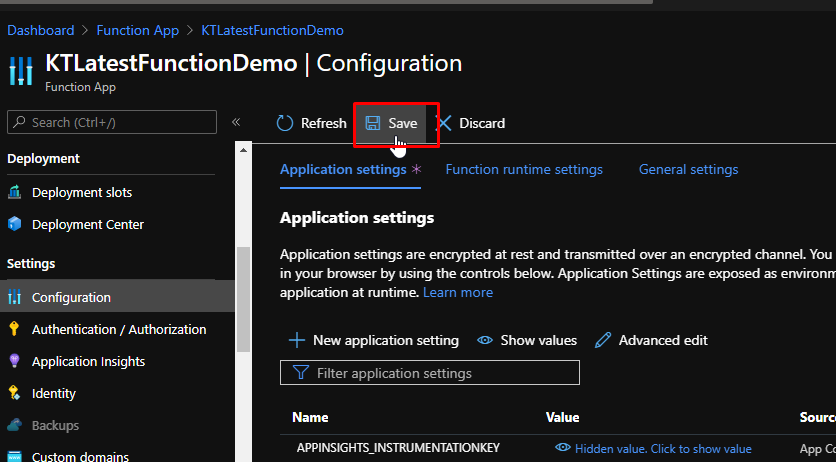
Task: Click the Authentication key icon
Action: [x=14, y=329]
